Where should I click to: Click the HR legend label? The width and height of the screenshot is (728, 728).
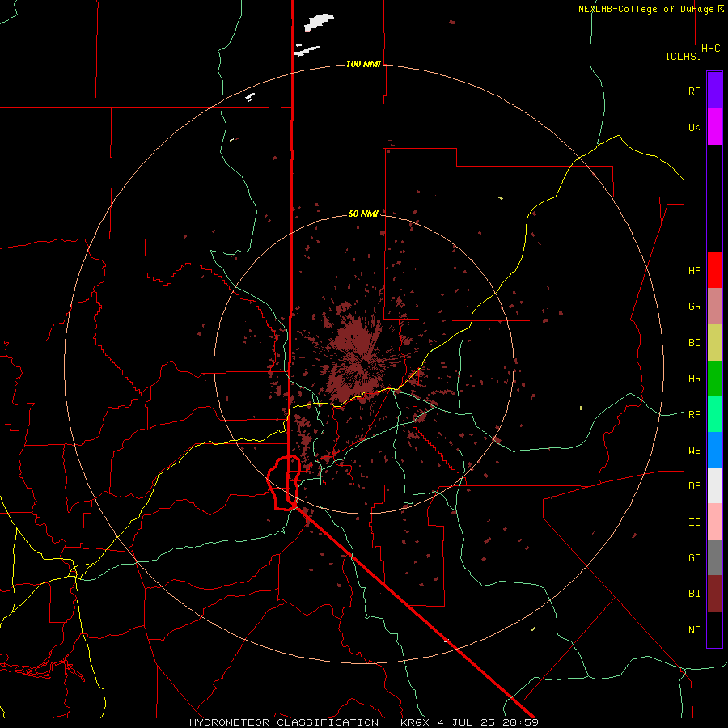(x=694, y=379)
